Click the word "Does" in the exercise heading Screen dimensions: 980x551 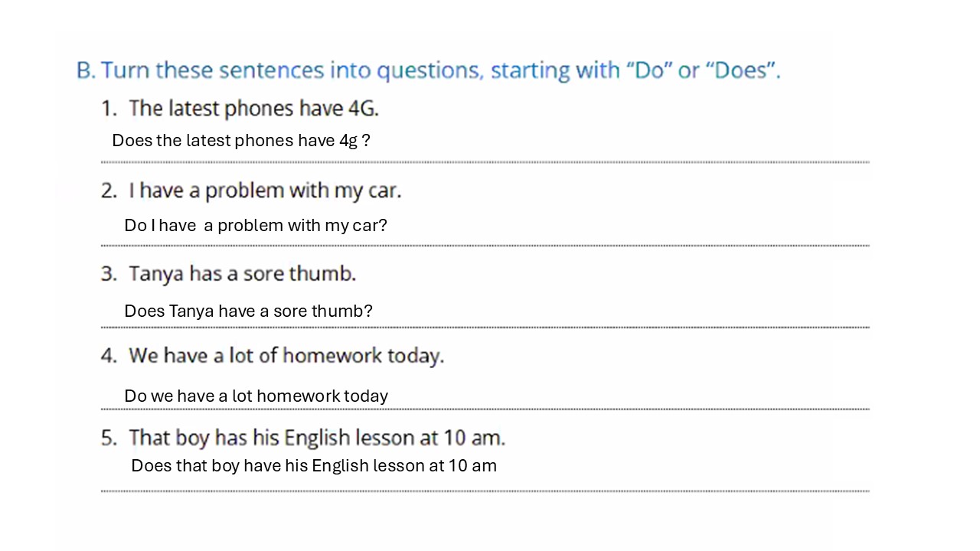(x=740, y=70)
